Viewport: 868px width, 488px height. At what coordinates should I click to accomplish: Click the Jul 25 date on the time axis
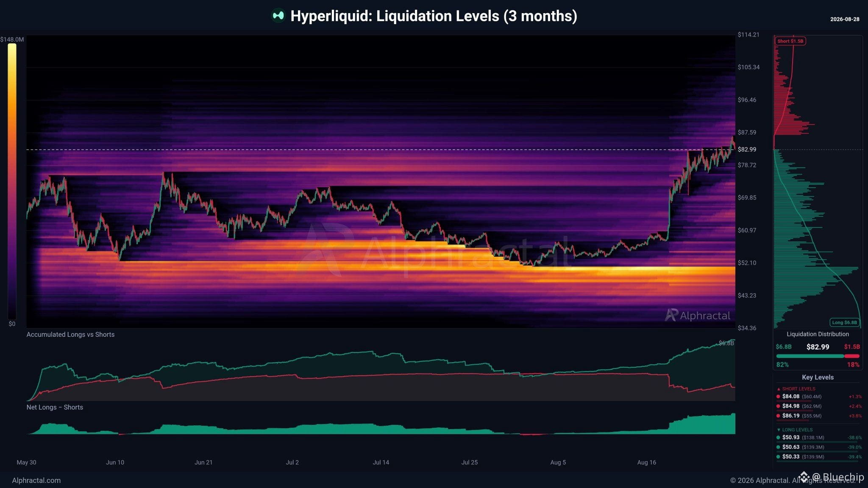(x=469, y=463)
